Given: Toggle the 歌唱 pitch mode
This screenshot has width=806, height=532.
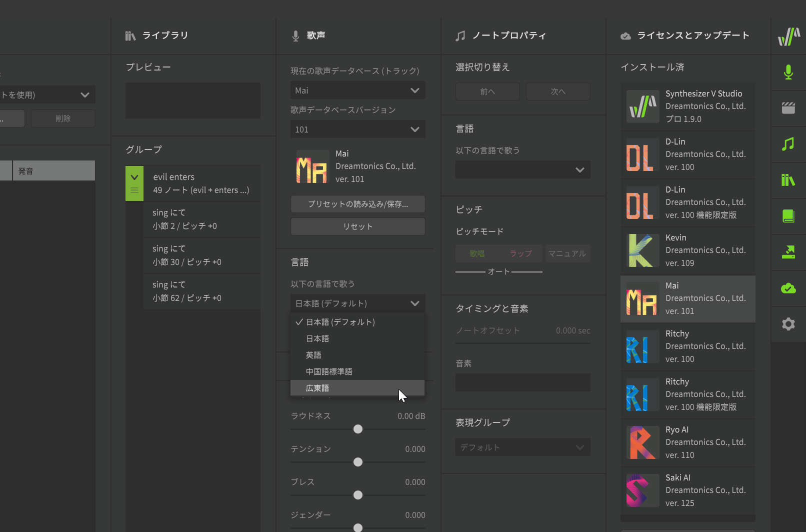Looking at the screenshot, I should coord(477,253).
